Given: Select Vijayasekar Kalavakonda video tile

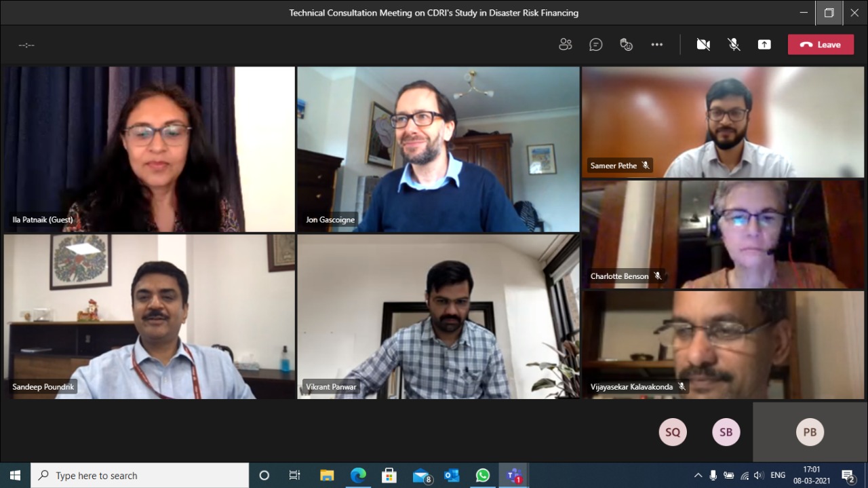Looking at the screenshot, I should pyautogui.click(x=723, y=345).
